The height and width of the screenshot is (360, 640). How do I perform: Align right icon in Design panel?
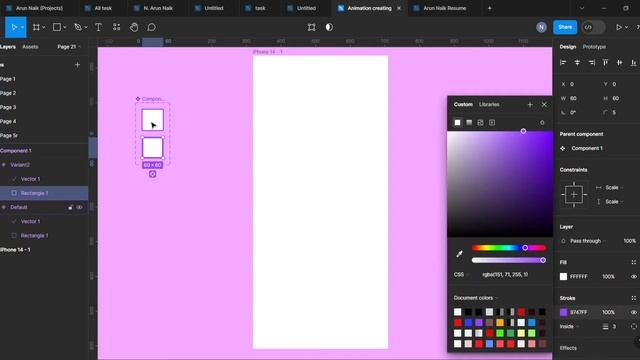pyautogui.click(x=591, y=62)
